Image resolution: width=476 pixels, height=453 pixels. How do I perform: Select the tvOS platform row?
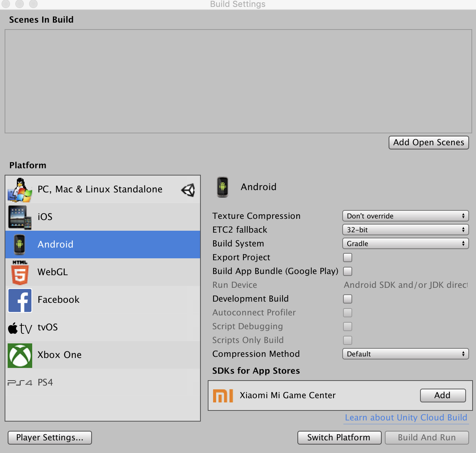point(103,327)
